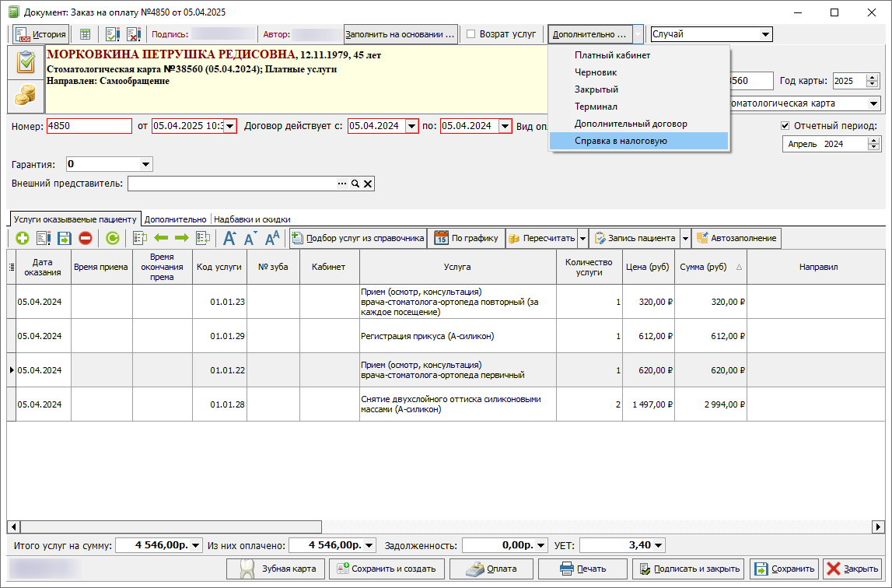Open the Случай dropdown
The image size is (892, 588).
point(766,34)
